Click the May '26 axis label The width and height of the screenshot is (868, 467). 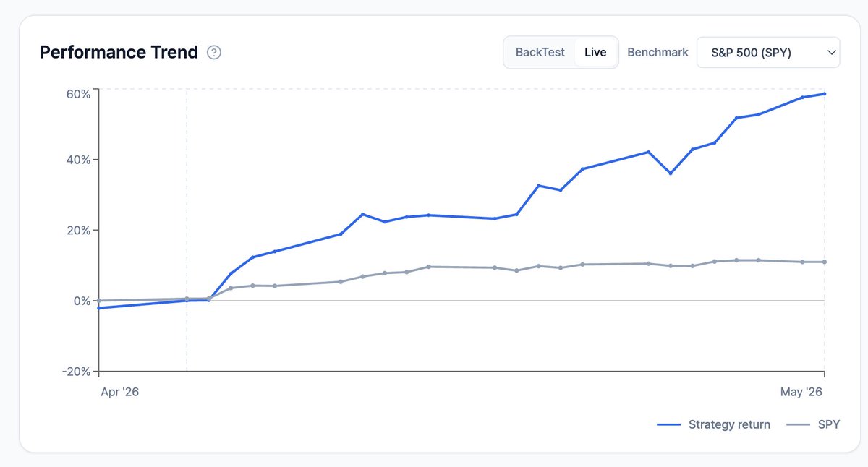(x=801, y=392)
